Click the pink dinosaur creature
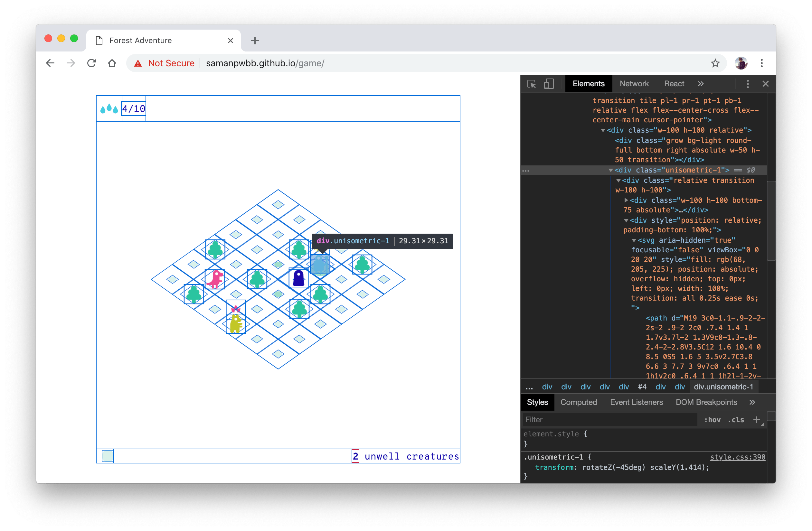The width and height of the screenshot is (812, 531). click(x=215, y=279)
